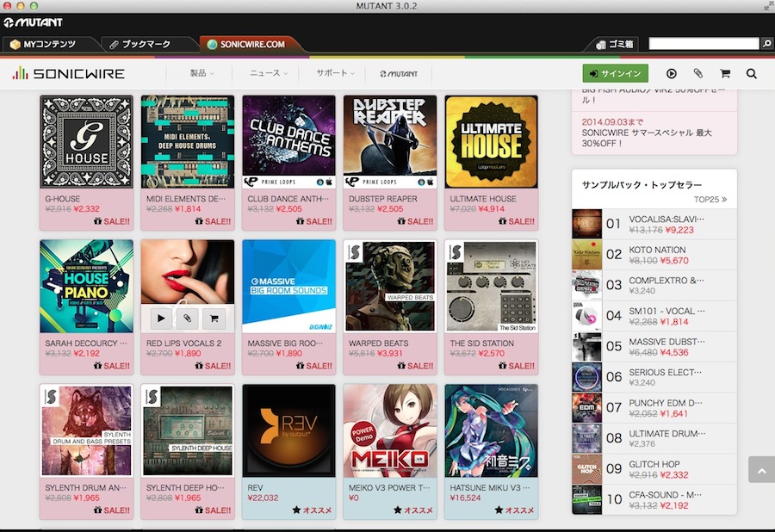Click the star オススメ badge on Hatsune Miku V3
775x532 pixels.
pyautogui.click(x=514, y=510)
